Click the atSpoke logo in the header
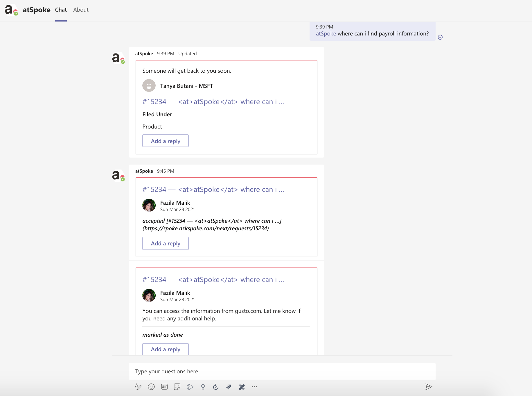532x396 pixels. pyautogui.click(x=11, y=10)
